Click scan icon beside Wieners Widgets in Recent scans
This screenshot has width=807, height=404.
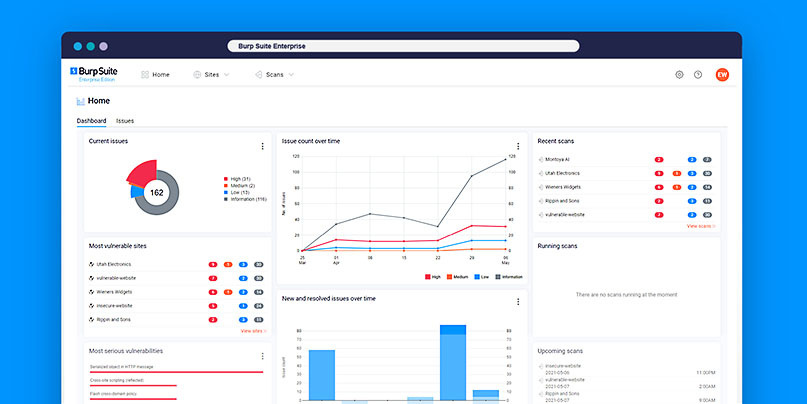click(x=541, y=188)
